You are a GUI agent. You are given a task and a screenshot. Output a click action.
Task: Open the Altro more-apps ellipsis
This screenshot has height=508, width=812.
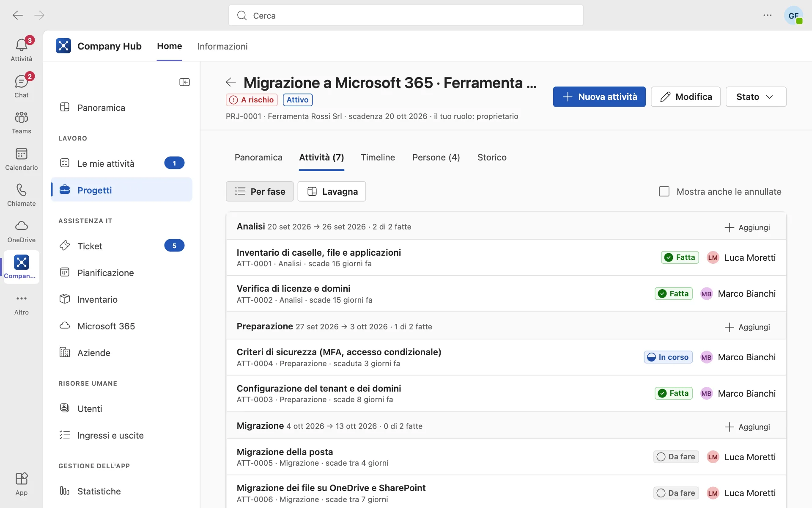[22, 303]
